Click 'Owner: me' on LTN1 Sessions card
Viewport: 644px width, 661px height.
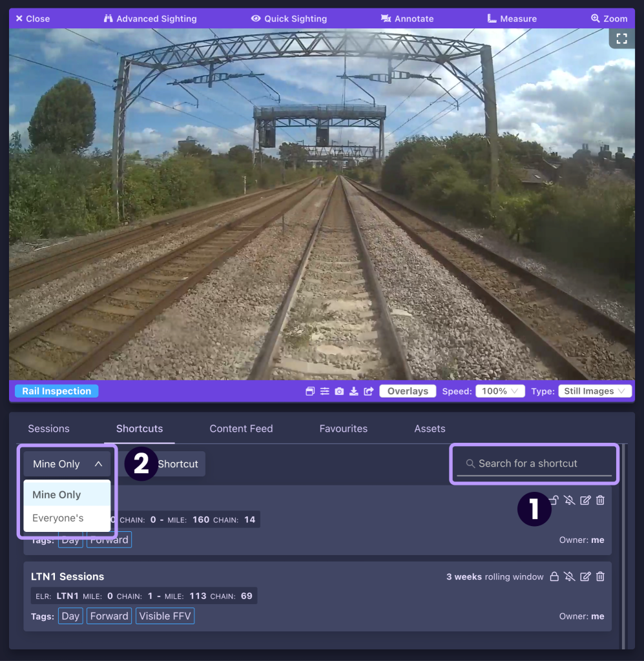coord(581,616)
